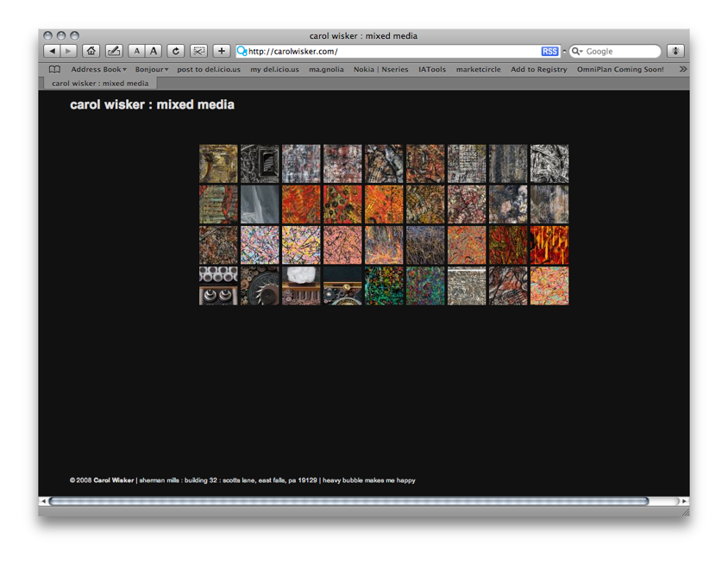Click heavy bubble makes me happy link
The image size is (728, 564).
[368, 480]
